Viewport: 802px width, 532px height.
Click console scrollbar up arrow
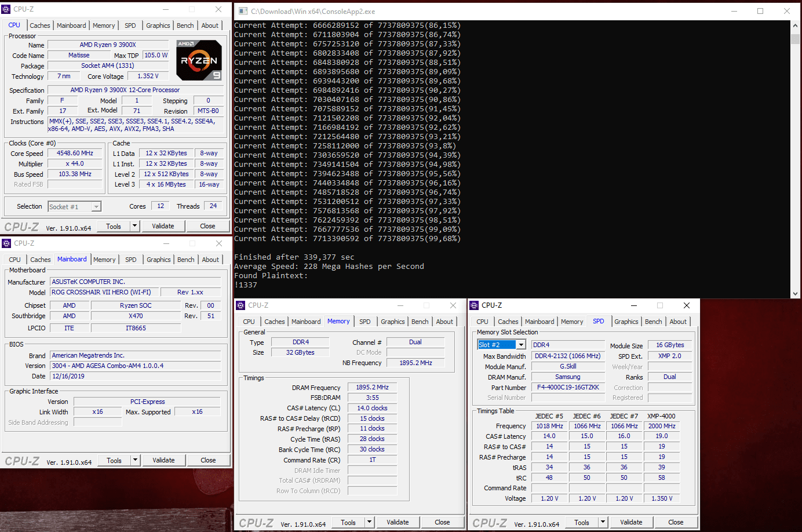click(795, 25)
